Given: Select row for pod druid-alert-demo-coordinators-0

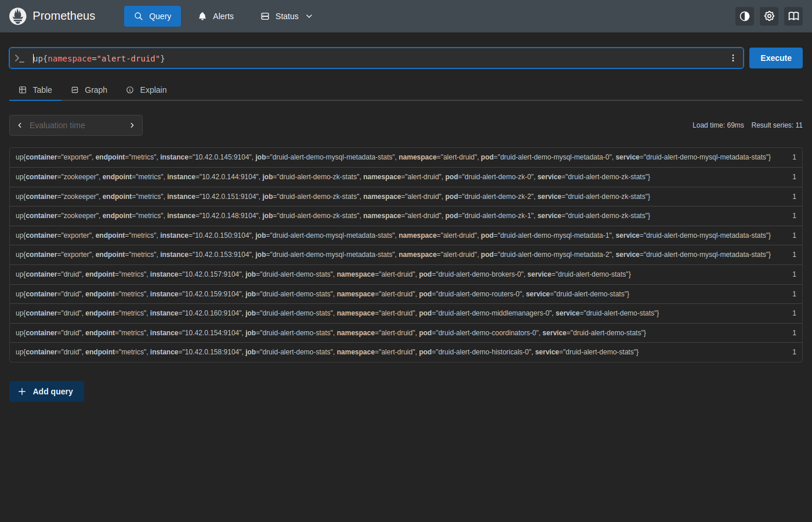Looking at the screenshot, I should coord(406,333).
